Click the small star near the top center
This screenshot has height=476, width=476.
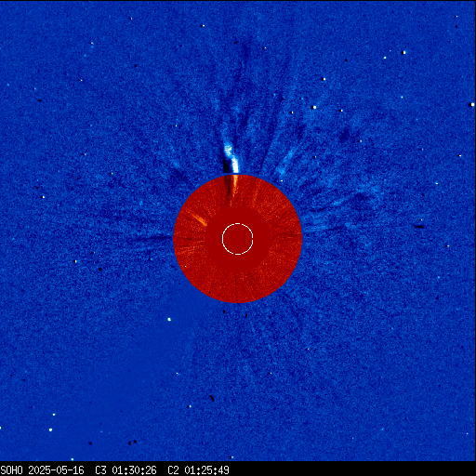(203, 26)
